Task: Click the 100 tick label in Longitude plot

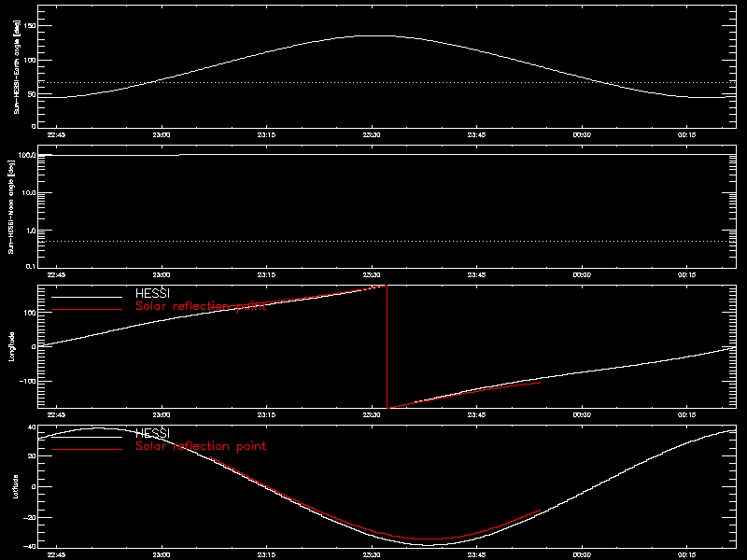Action: coord(29,313)
